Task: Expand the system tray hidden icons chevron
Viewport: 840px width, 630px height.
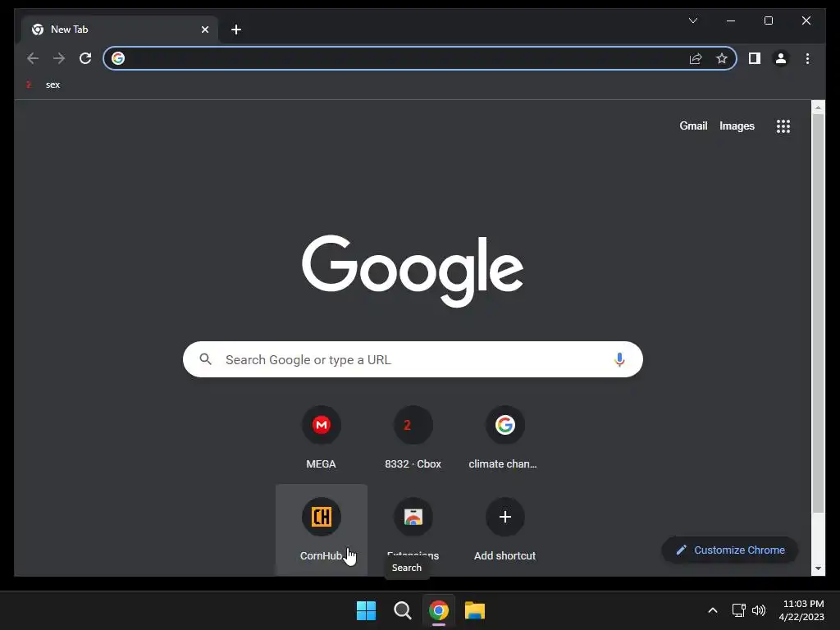Action: pyautogui.click(x=713, y=610)
